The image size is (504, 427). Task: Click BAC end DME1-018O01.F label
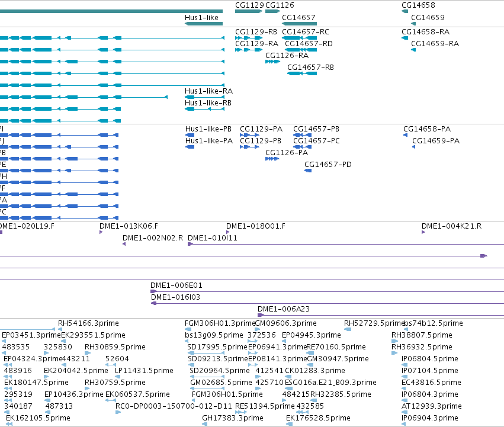tap(256, 226)
